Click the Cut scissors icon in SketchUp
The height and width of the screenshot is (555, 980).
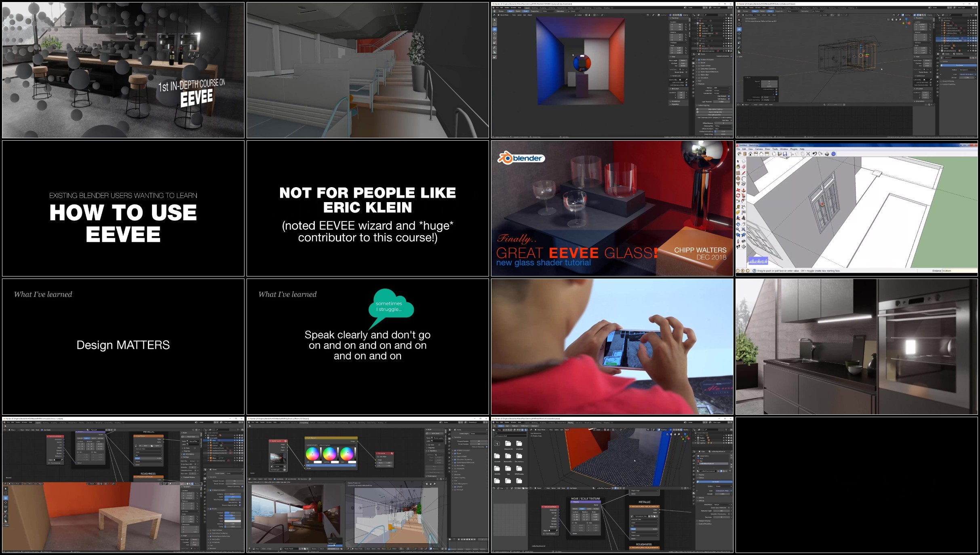tap(792, 154)
